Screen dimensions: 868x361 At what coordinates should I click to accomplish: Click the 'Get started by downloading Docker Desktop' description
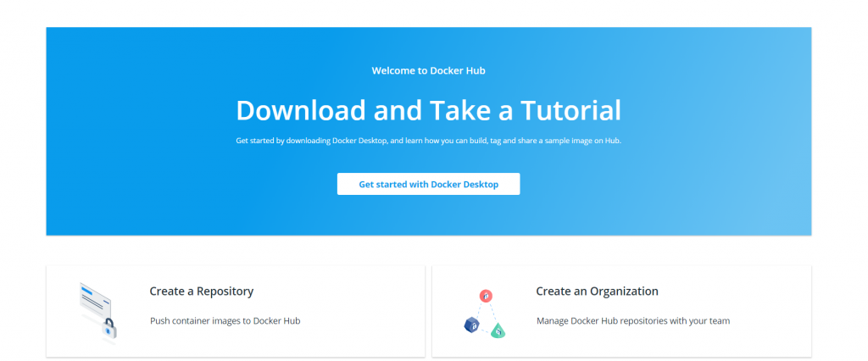click(x=428, y=141)
